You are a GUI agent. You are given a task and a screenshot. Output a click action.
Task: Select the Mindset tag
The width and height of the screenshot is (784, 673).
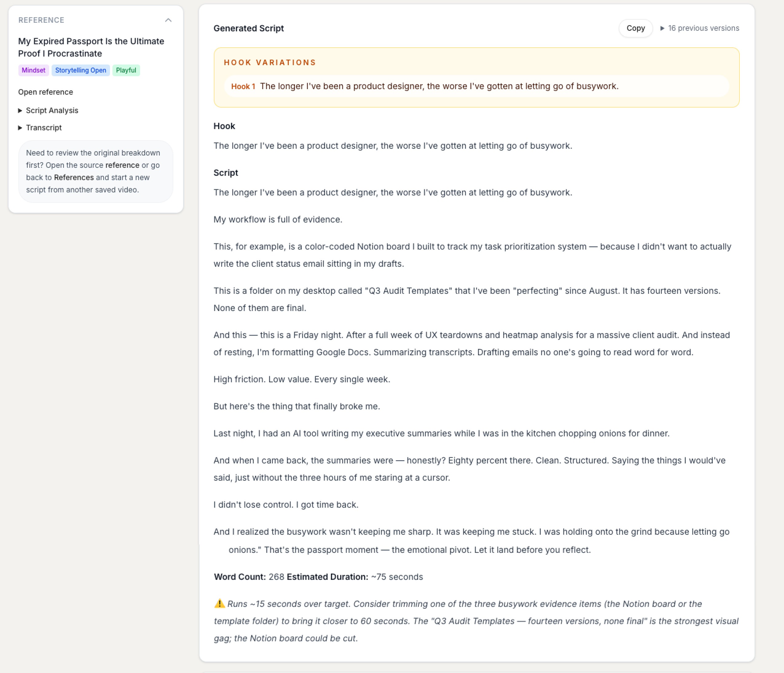(x=34, y=70)
